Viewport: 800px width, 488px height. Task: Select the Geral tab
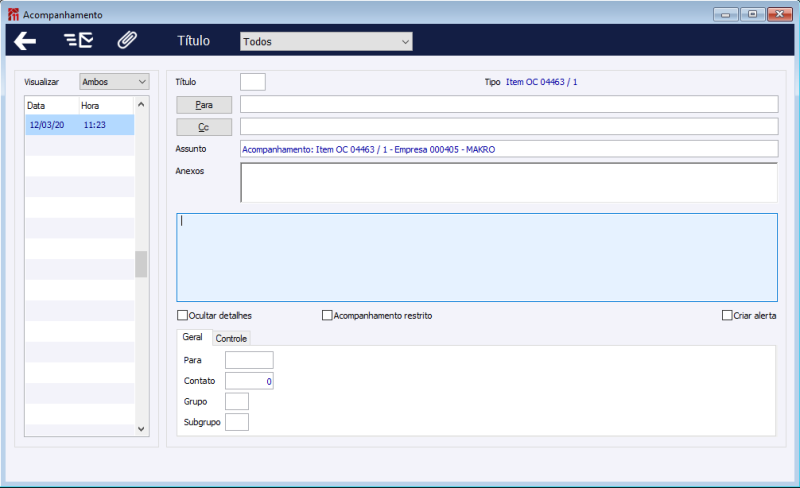(x=192, y=337)
